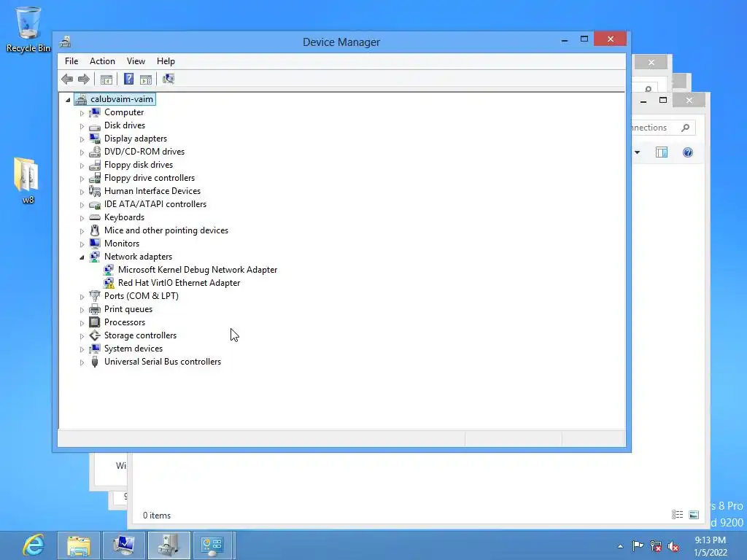Collapse the Network adapters node

tap(82, 257)
